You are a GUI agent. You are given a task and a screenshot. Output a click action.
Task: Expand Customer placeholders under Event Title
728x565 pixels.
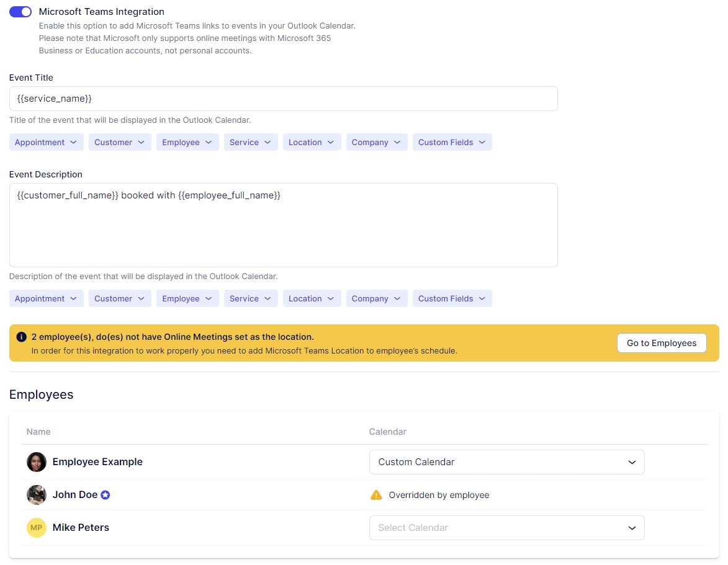point(120,143)
